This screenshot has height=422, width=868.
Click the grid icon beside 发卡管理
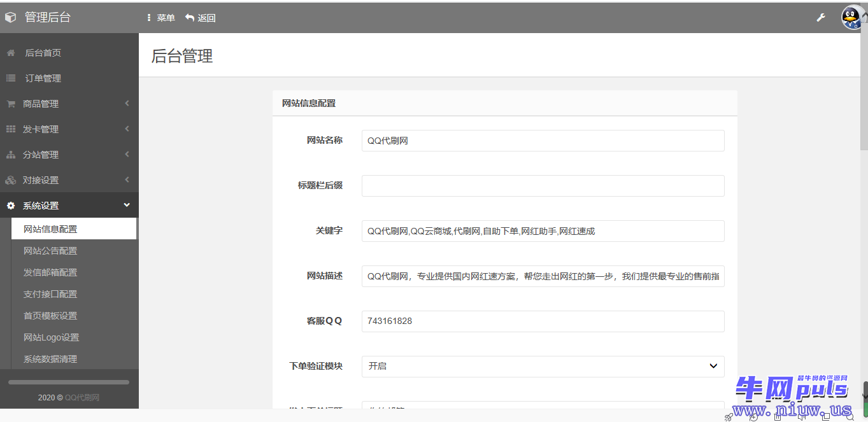11,129
